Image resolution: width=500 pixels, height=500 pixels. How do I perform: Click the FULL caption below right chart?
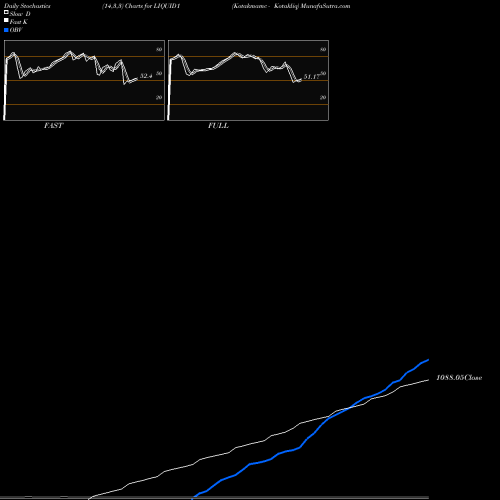click(218, 126)
